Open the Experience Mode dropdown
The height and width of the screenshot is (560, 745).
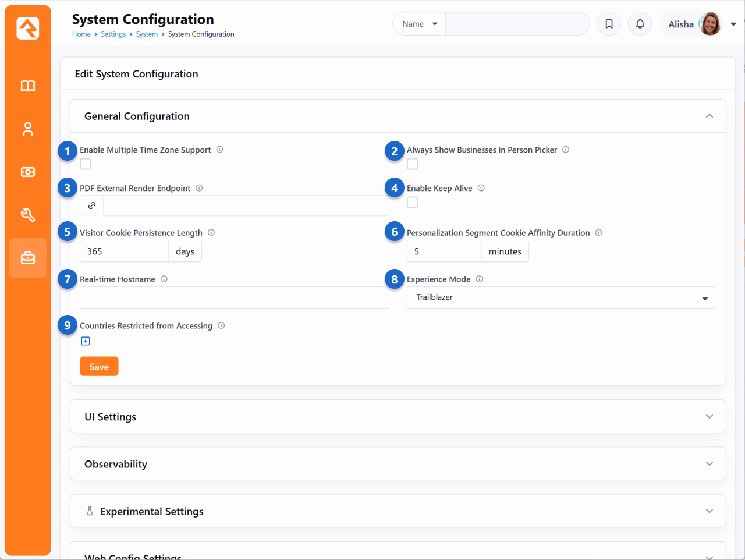561,297
